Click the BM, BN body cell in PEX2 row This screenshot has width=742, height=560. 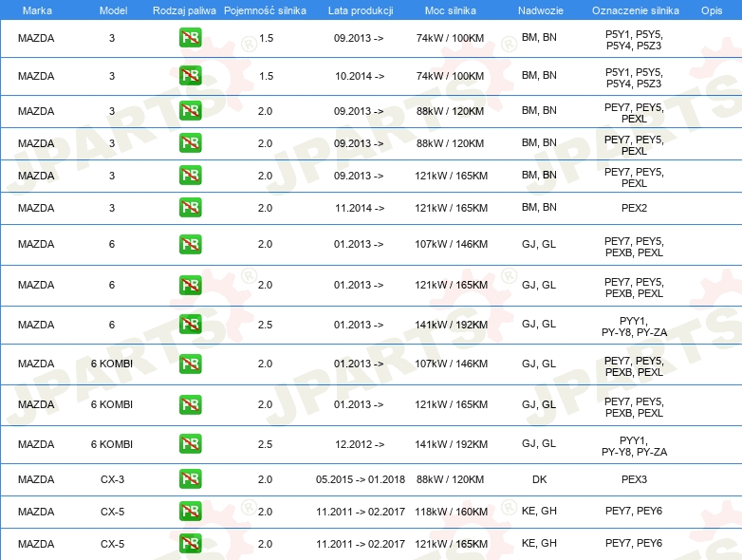[539, 207]
